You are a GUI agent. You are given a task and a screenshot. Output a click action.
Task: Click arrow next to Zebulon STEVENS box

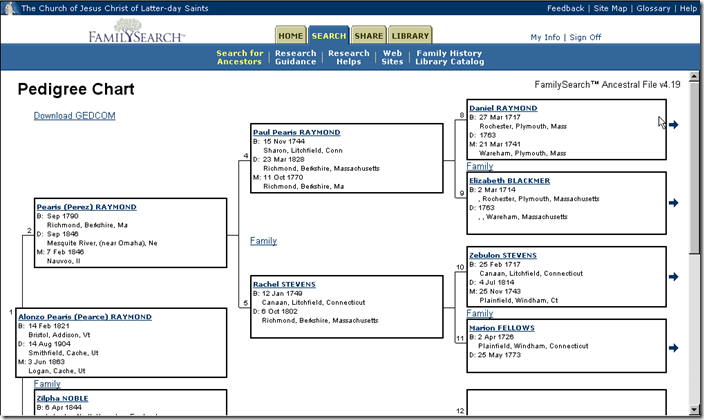tap(674, 273)
